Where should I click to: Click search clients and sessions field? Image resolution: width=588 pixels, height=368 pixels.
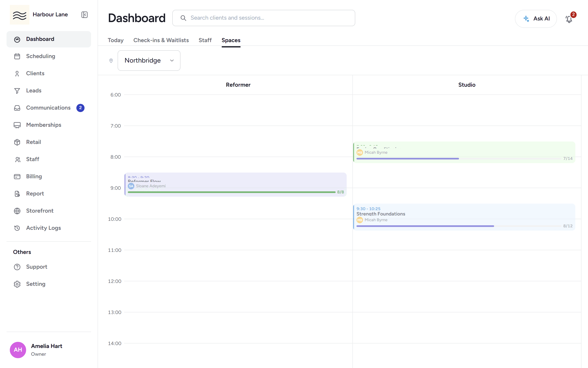pyautogui.click(x=264, y=18)
